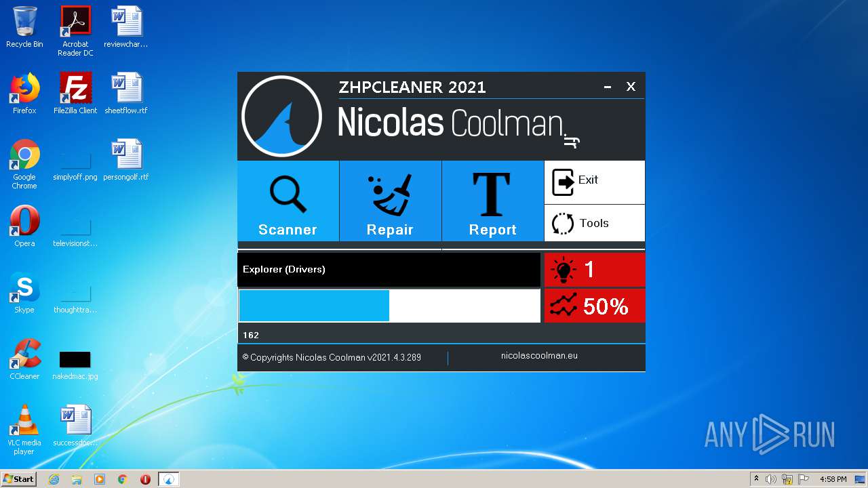Click the lightbulb detections counter showing 1
Image resolution: width=868 pixels, height=488 pixels.
(x=595, y=270)
